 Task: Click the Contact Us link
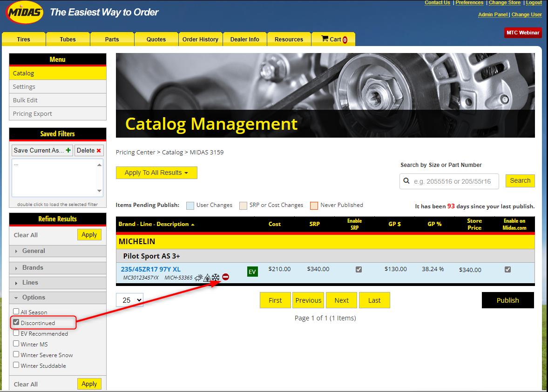pos(437,2)
